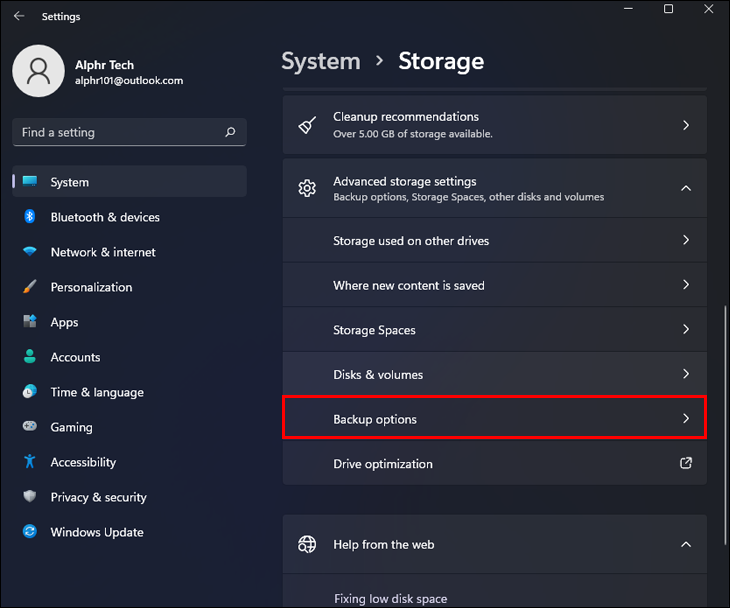Open Cleanup recommendations chevron

686,125
